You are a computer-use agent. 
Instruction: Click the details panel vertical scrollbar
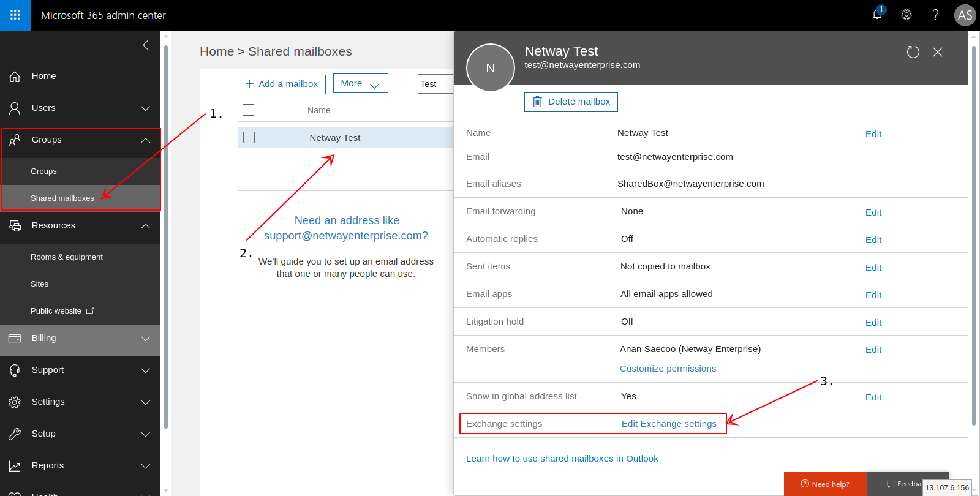[973, 233]
